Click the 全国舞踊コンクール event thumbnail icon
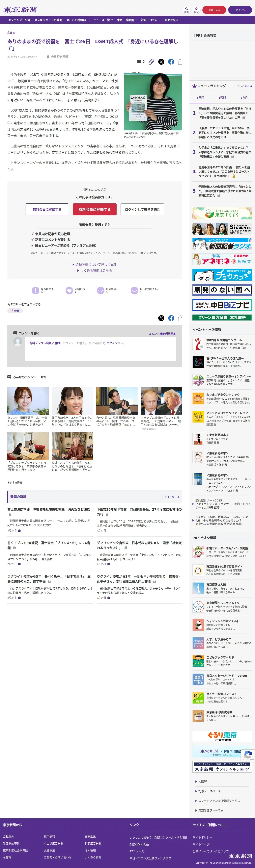 [198, 344]
